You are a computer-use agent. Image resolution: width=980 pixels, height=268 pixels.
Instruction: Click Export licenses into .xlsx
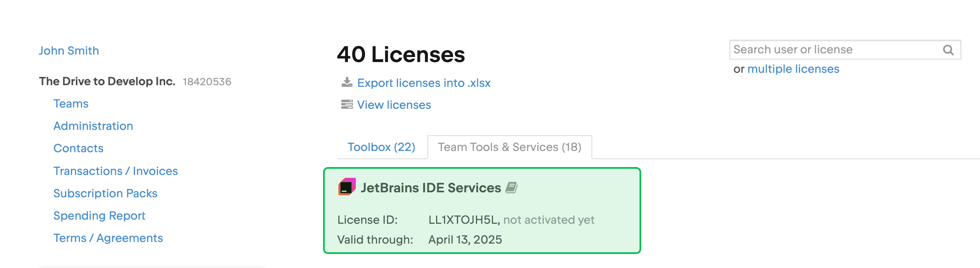pos(424,83)
